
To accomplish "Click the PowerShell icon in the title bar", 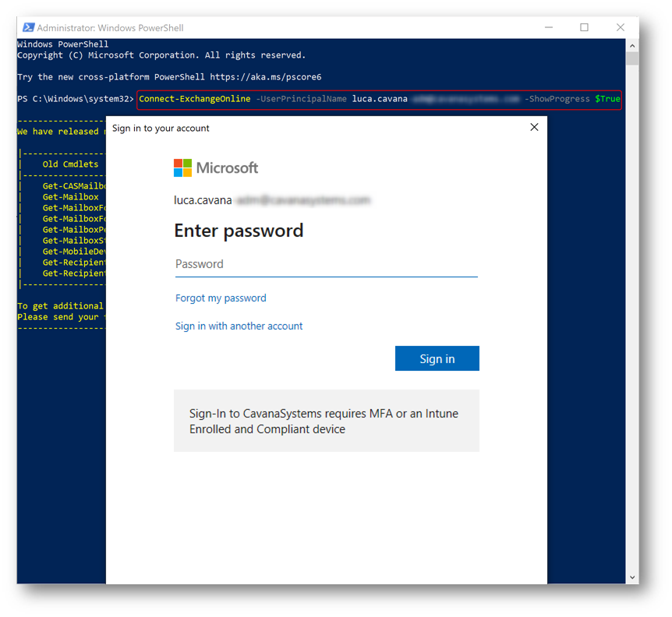I will (x=28, y=27).
